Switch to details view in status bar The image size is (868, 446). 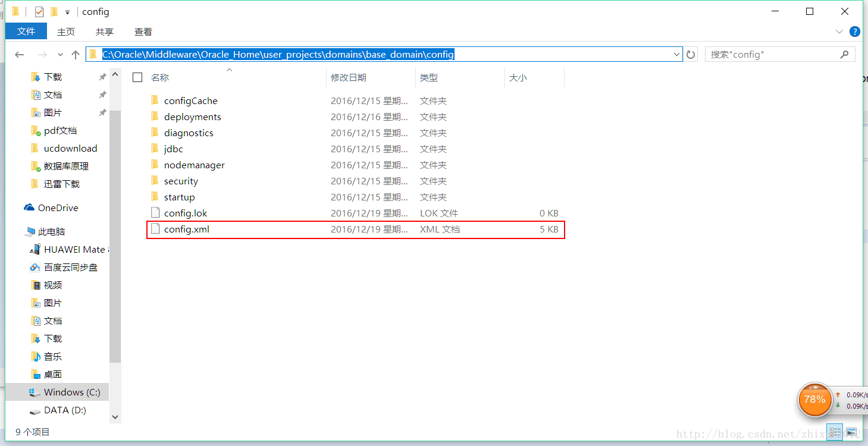836,432
